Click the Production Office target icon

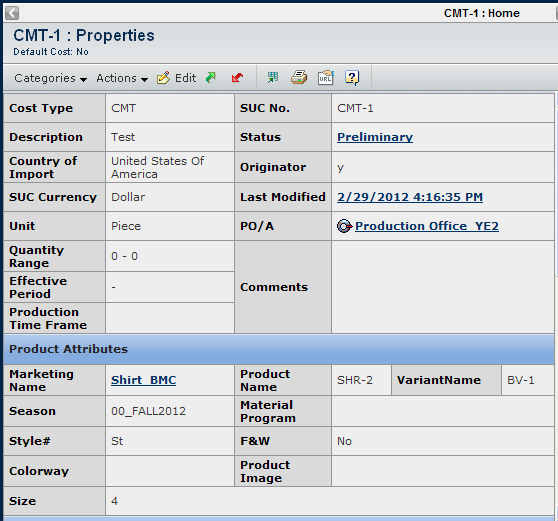344,226
